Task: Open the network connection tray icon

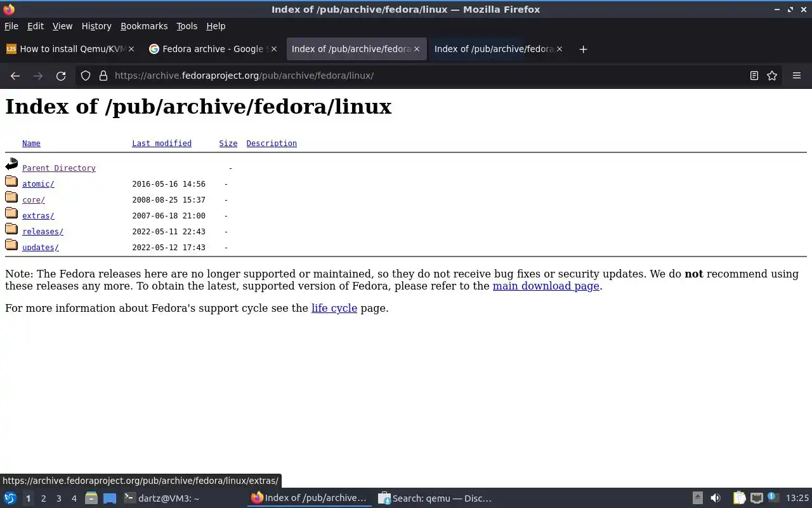Action: (x=756, y=498)
